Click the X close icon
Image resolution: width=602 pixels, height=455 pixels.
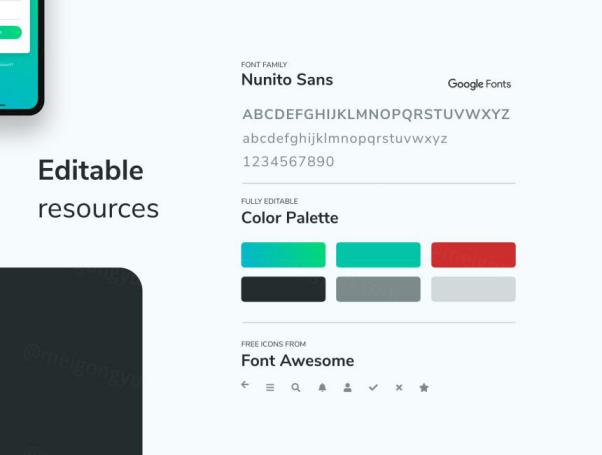398,387
